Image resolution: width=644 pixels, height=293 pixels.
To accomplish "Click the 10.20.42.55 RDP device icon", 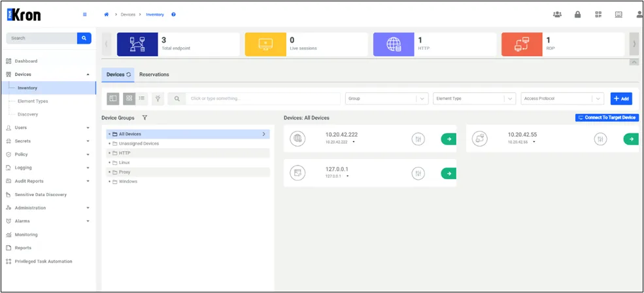I will tap(480, 139).
